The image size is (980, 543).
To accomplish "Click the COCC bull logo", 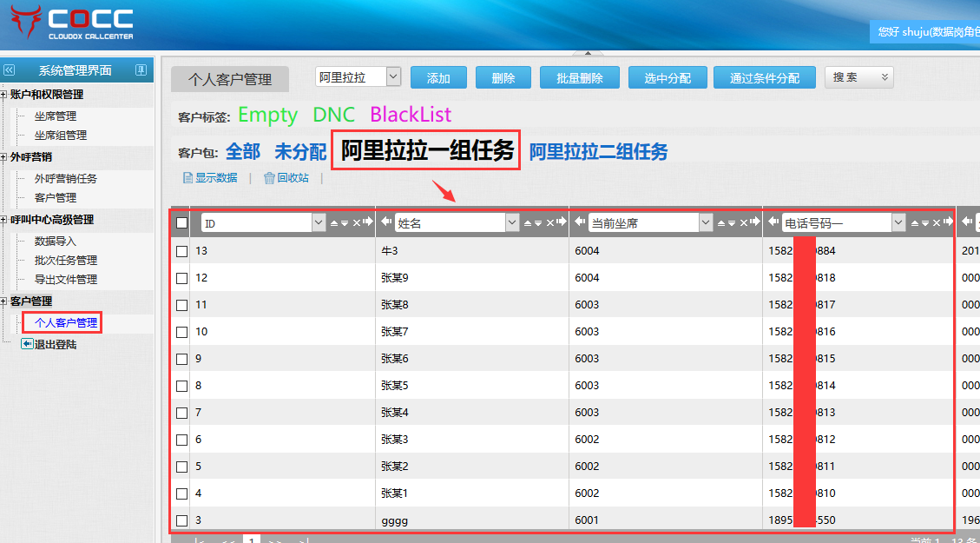I will pos(25,21).
